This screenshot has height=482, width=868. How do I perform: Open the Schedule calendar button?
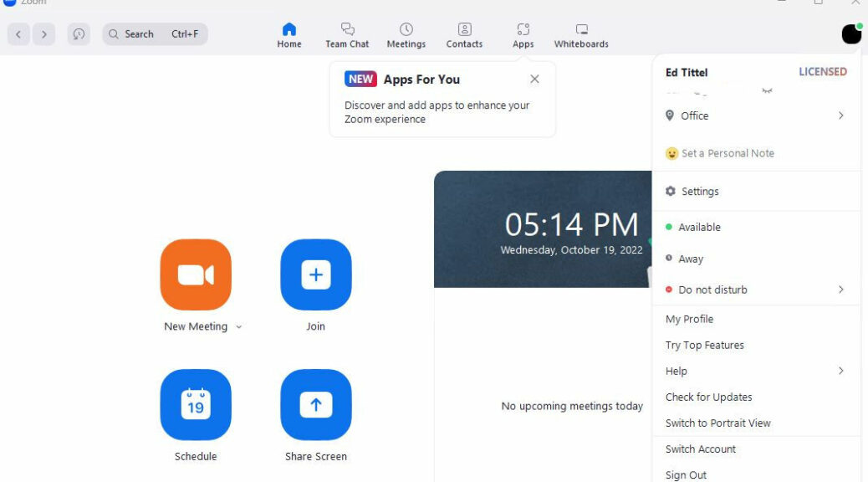[x=196, y=405]
